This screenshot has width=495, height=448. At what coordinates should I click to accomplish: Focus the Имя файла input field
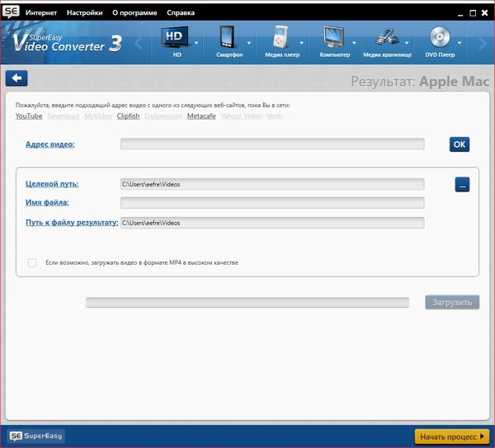272,203
